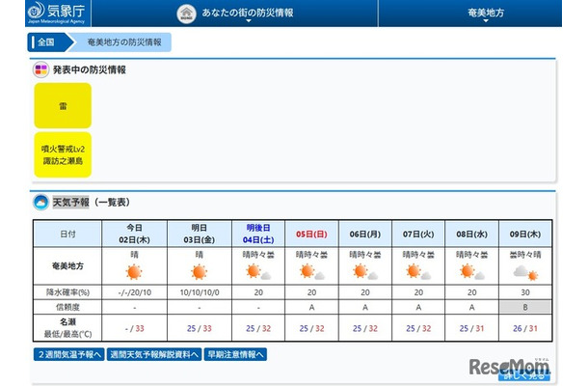
Task: Click the precipitation value 30
Action: [x=525, y=292]
